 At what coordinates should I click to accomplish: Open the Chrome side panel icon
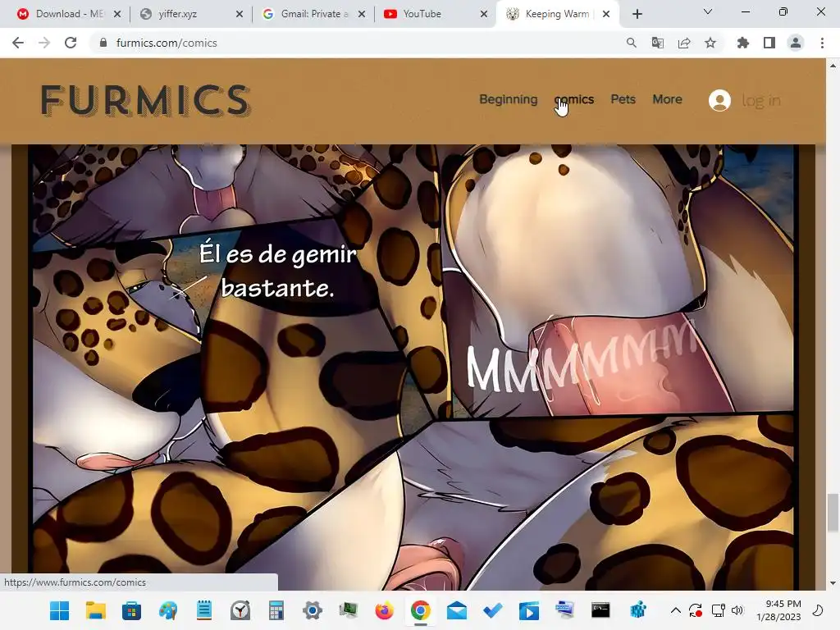click(x=769, y=43)
